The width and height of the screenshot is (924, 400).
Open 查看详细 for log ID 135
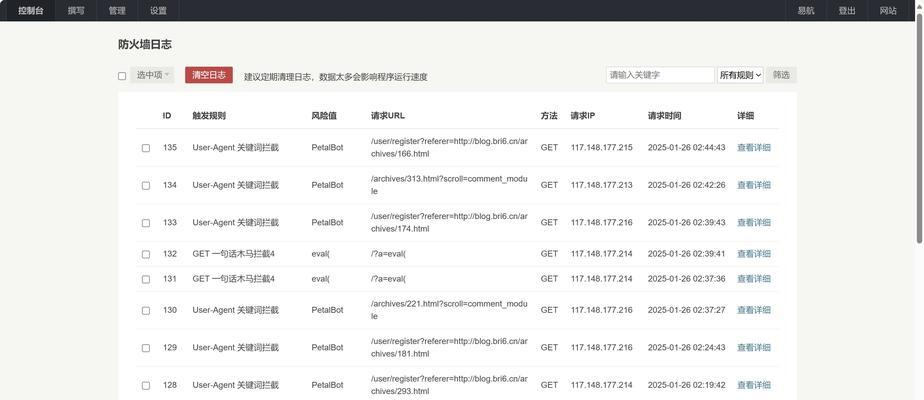point(754,147)
